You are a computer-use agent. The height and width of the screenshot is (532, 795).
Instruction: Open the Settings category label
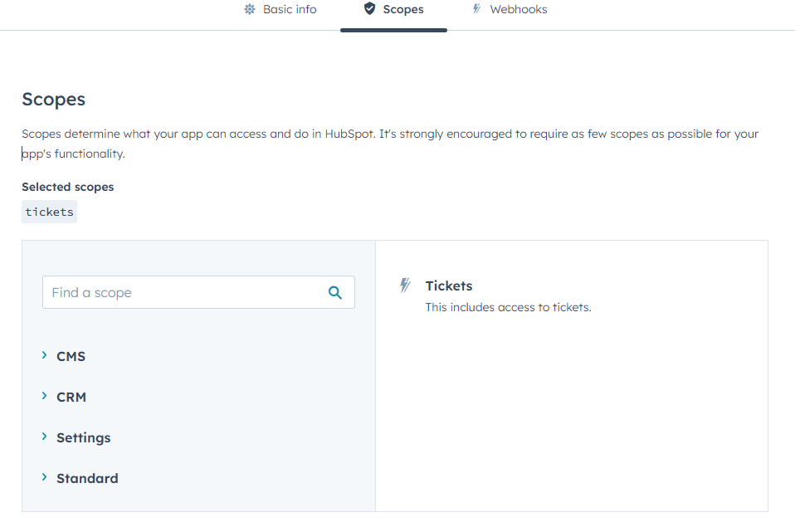click(x=83, y=437)
